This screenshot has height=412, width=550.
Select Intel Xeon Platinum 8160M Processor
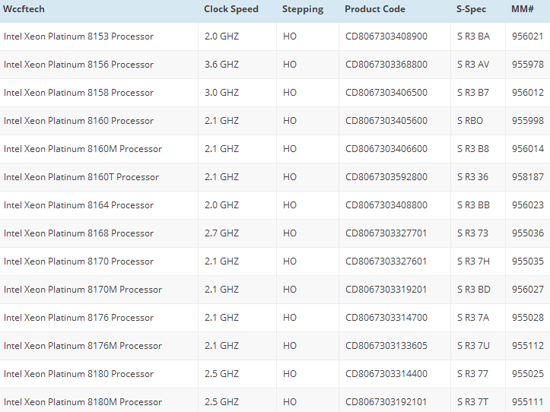click(x=83, y=149)
